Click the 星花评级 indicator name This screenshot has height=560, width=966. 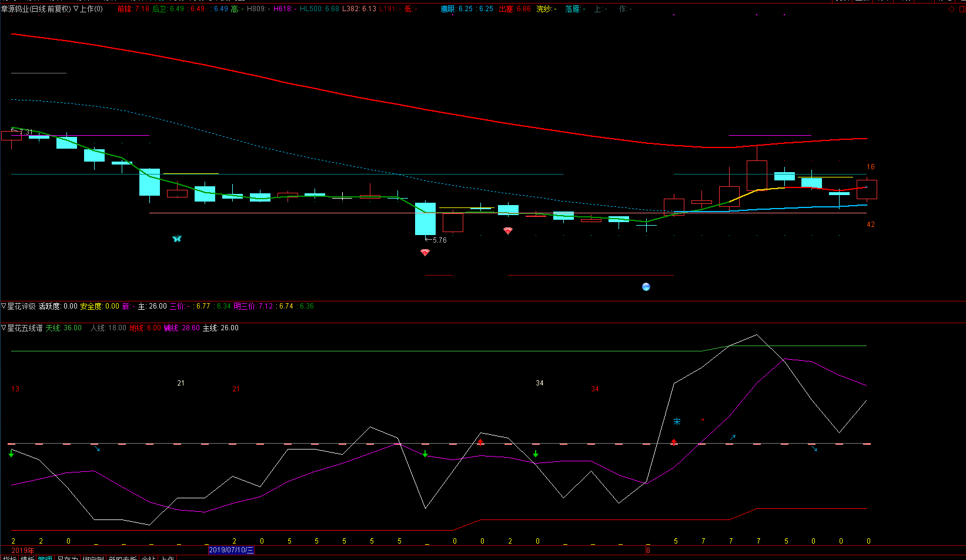coord(21,306)
